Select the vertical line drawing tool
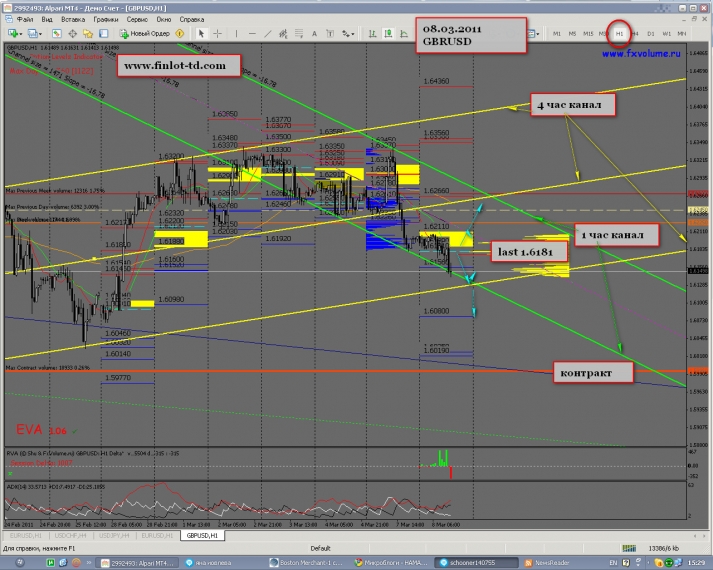 (236, 34)
